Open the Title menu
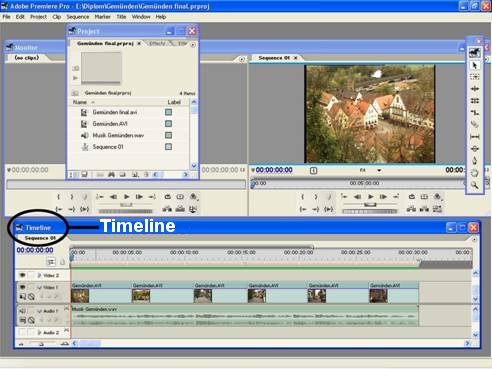The image size is (492, 369). click(x=121, y=17)
